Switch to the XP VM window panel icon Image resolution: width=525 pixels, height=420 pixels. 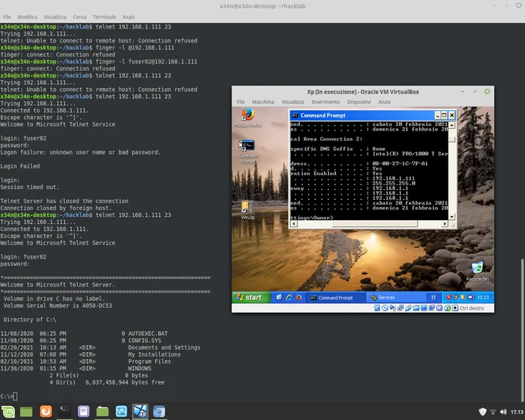[141, 412]
